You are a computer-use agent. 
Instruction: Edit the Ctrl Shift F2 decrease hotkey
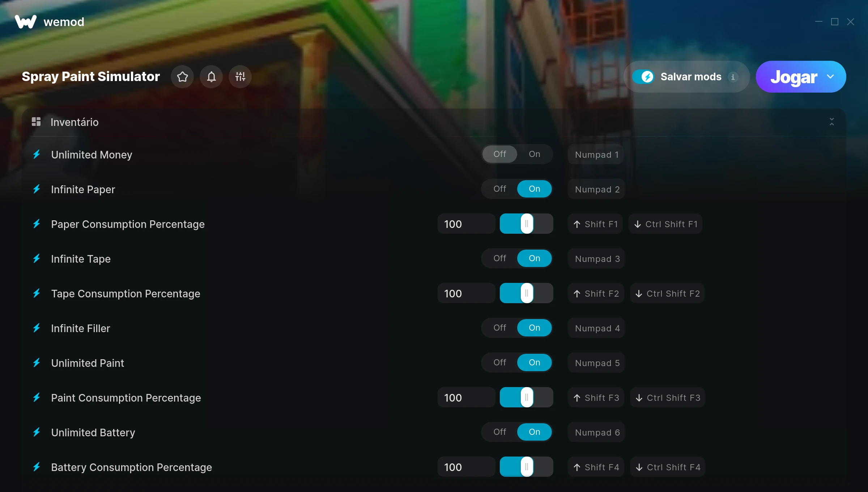[x=667, y=293]
